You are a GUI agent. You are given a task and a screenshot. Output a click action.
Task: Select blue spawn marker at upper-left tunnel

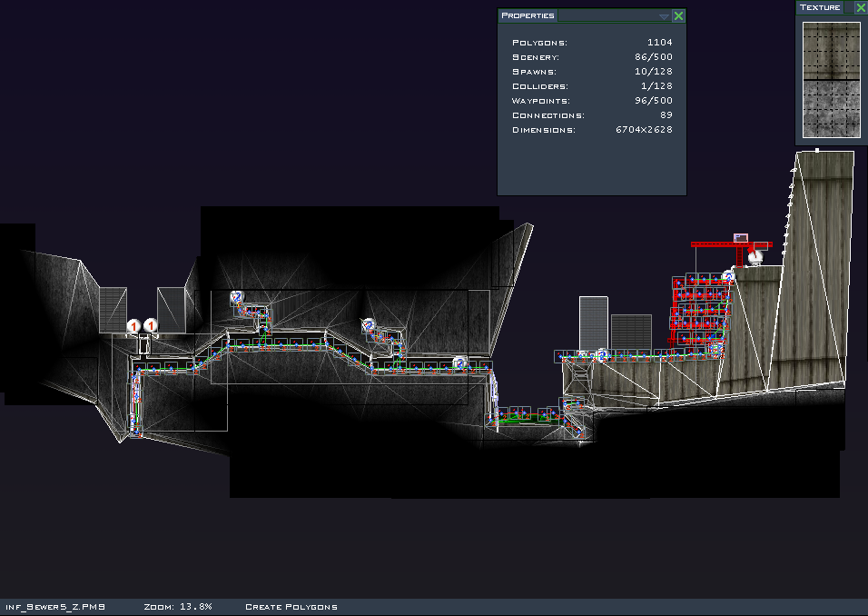237,297
